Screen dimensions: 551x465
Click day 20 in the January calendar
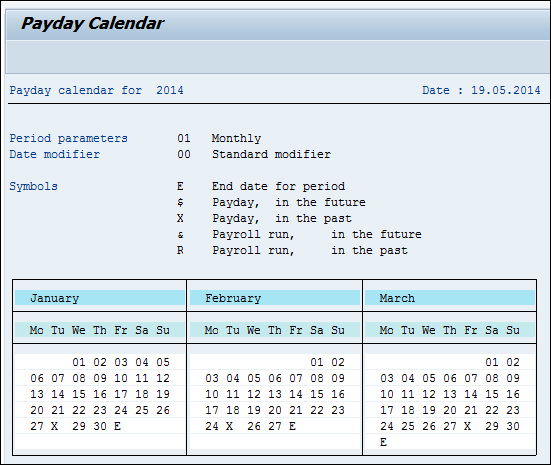[x=37, y=410]
